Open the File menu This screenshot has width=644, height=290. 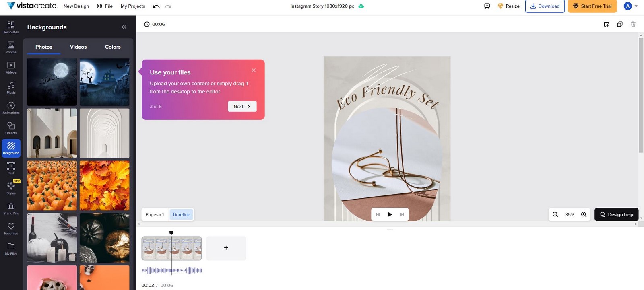point(105,6)
